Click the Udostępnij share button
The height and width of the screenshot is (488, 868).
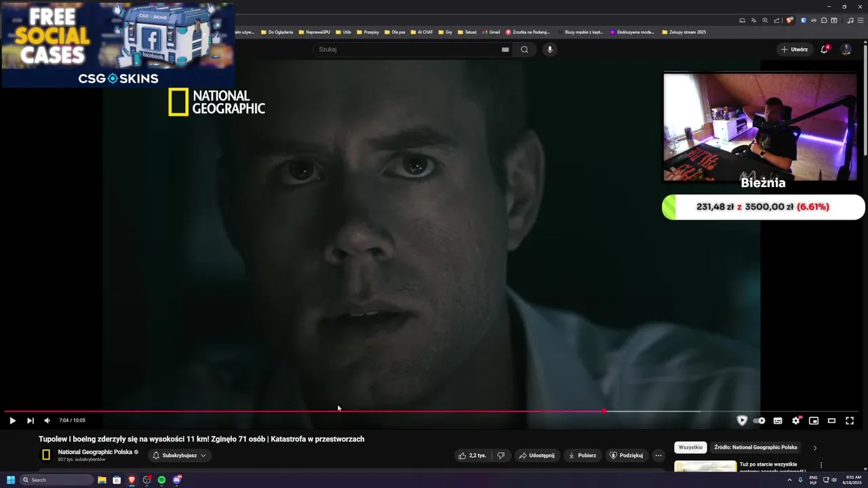click(536, 455)
